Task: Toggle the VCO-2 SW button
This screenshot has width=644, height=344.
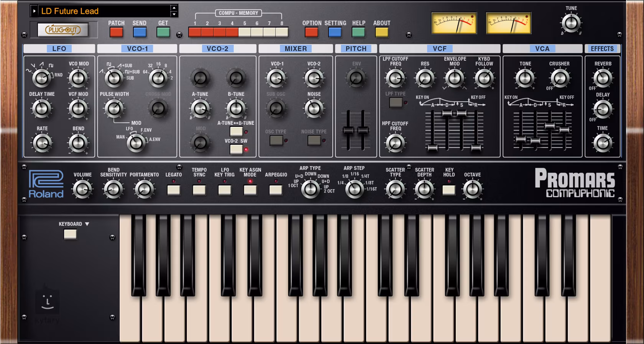Action: click(x=236, y=149)
